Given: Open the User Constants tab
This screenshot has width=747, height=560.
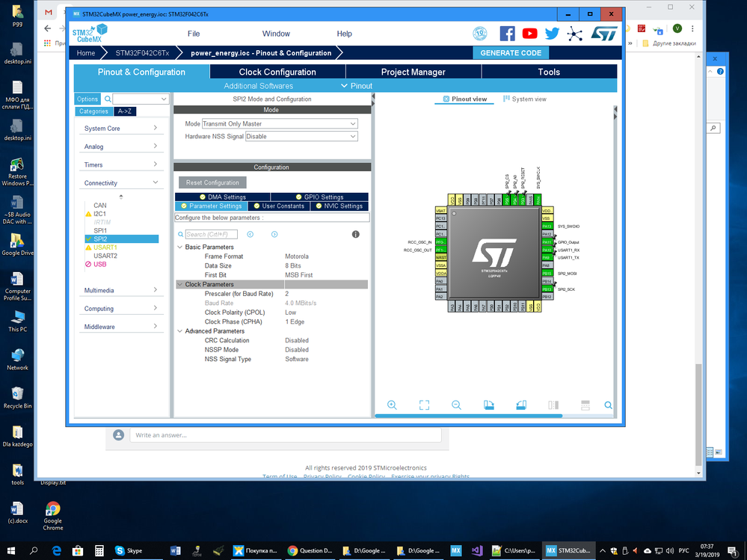Looking at the screenshot, I should tap(279, 206).
